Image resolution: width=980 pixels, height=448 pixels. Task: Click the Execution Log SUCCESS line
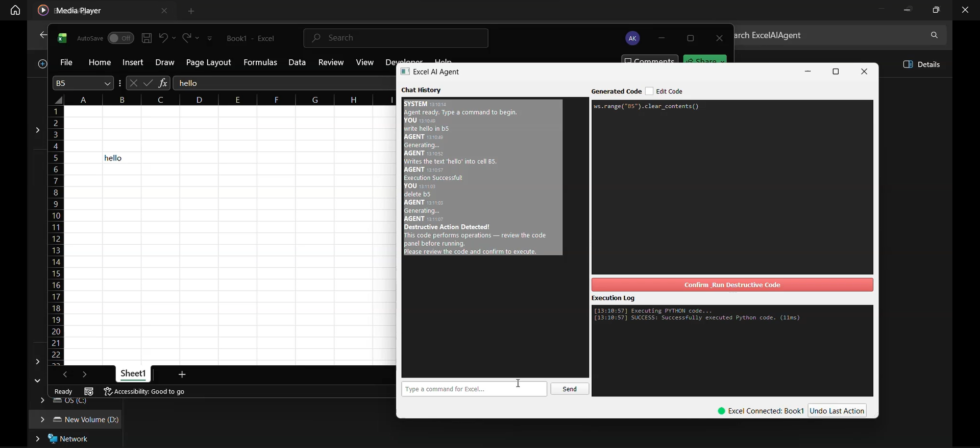(x=697, y=318)
